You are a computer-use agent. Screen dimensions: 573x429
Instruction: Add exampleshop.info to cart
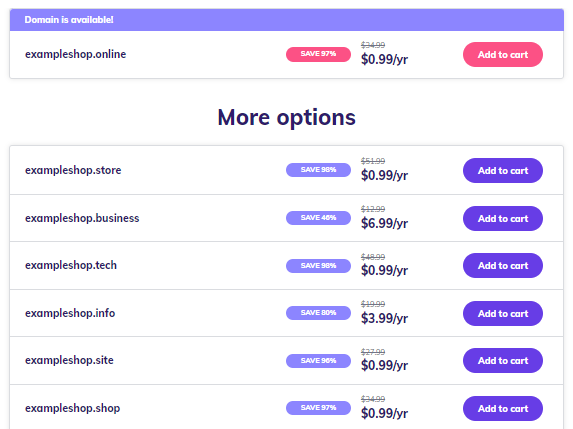point(502,313)
